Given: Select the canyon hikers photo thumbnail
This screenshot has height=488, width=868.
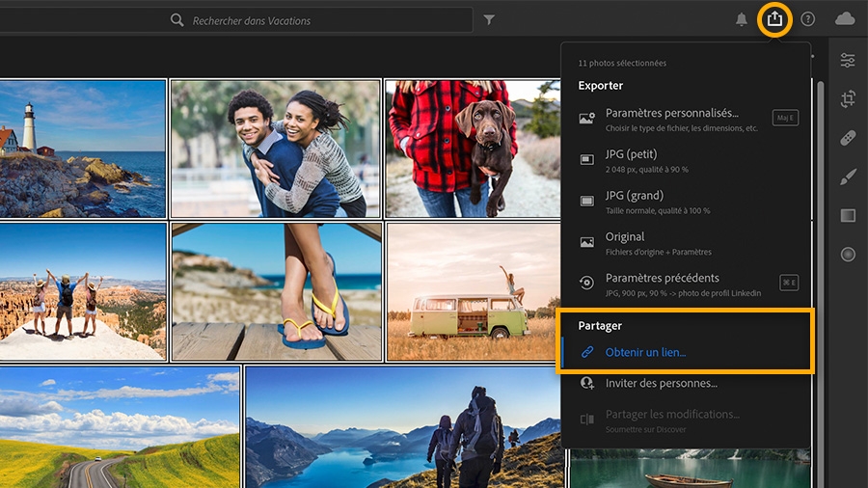Looking at the screenshot, I should [x=83, y=292].
